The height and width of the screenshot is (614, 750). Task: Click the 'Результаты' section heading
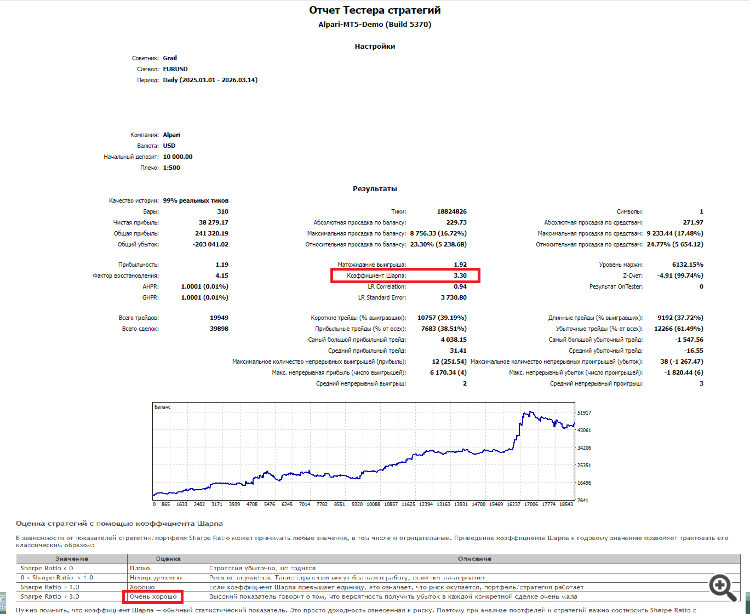click(375, 188)
